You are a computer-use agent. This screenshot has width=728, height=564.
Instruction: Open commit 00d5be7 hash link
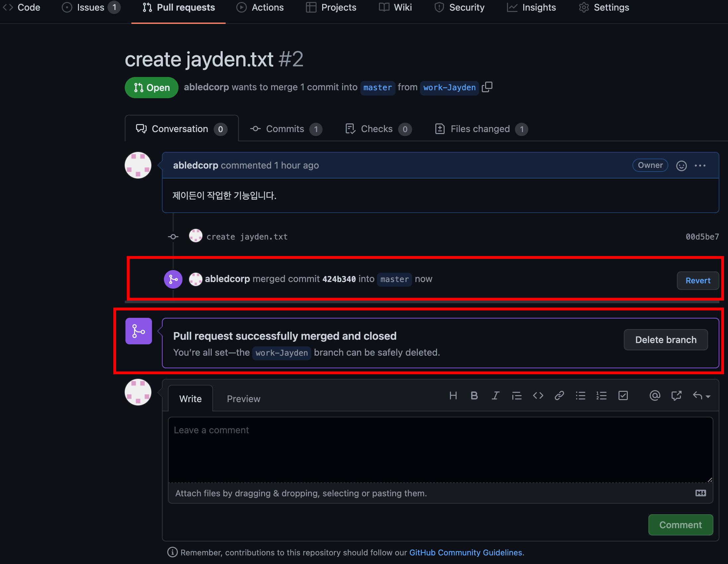pyautogui.click(x=702, y=237)
